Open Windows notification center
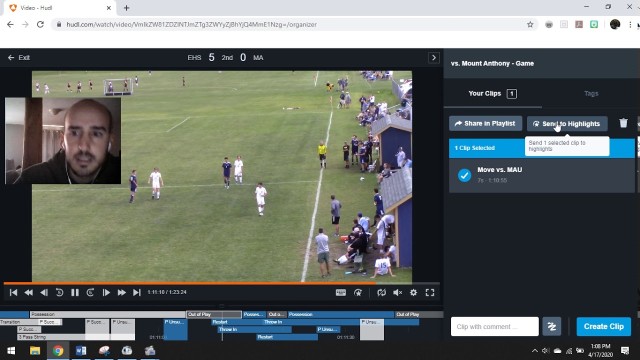 point(625,351)
